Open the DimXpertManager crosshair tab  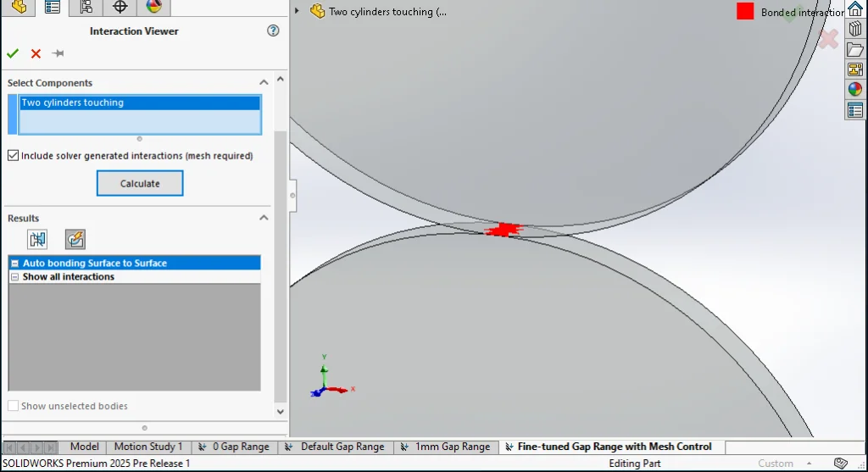pyautogui.click(x=120, y=7)
